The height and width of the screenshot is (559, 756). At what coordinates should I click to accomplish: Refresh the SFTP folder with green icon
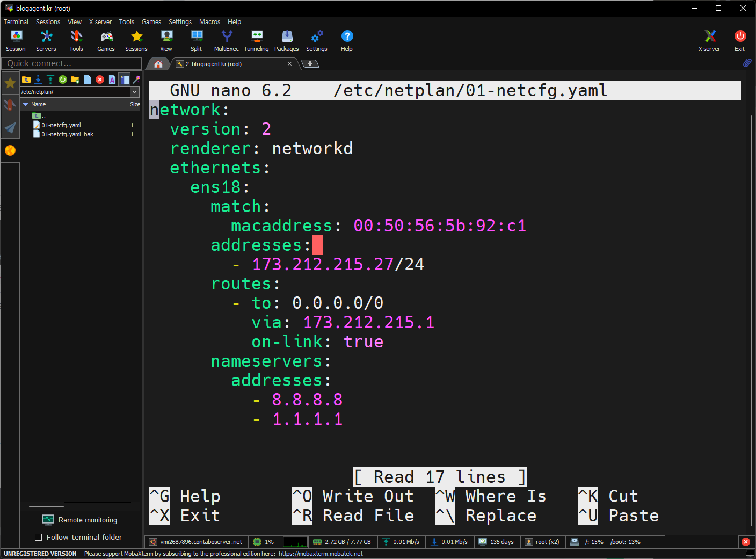click(63, 79)
